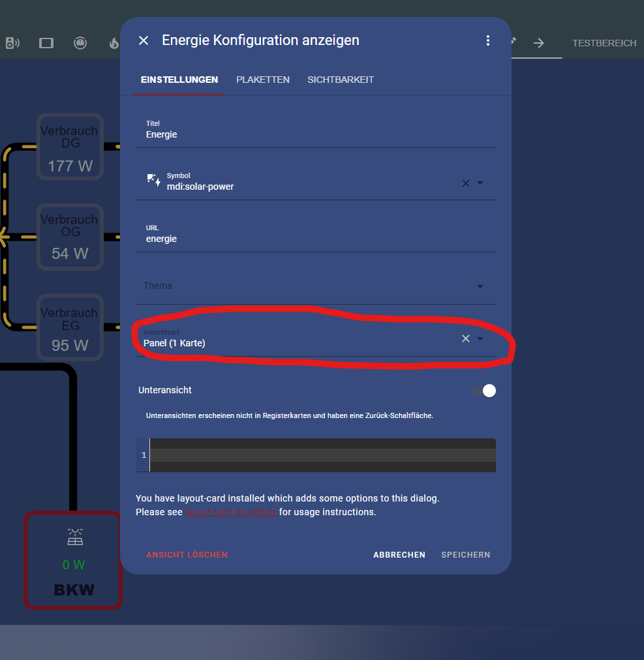
Task: Open the Thema dropdown
Action: click(315, 286)
